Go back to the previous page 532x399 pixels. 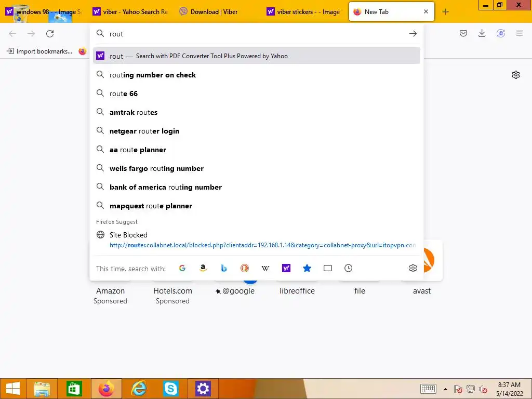(12, 34)
